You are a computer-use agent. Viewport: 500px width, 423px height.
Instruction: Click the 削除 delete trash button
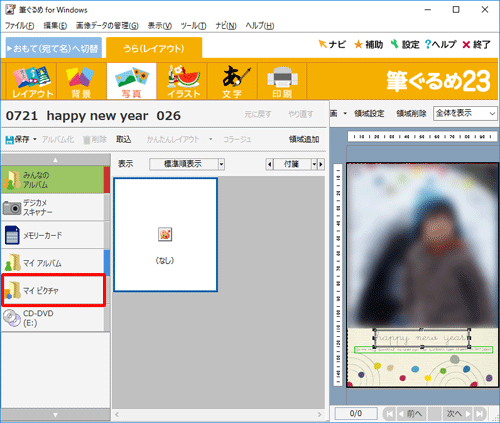95,139
